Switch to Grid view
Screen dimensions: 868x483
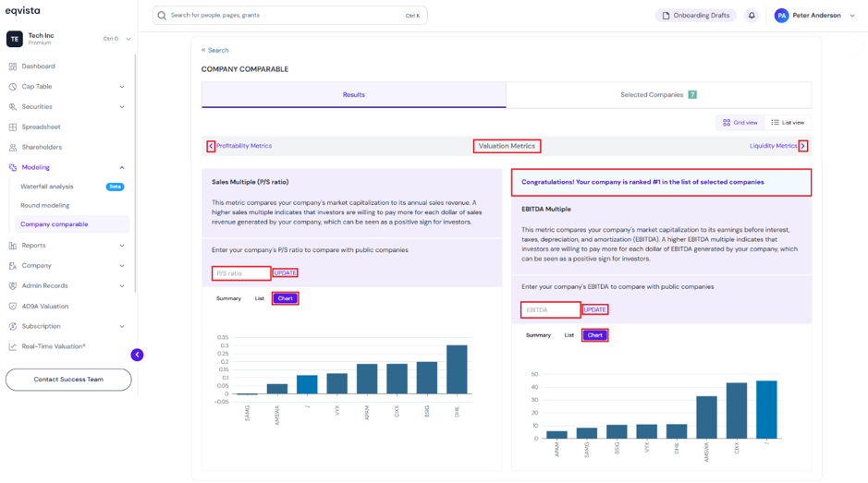click(x=740, y=123)
